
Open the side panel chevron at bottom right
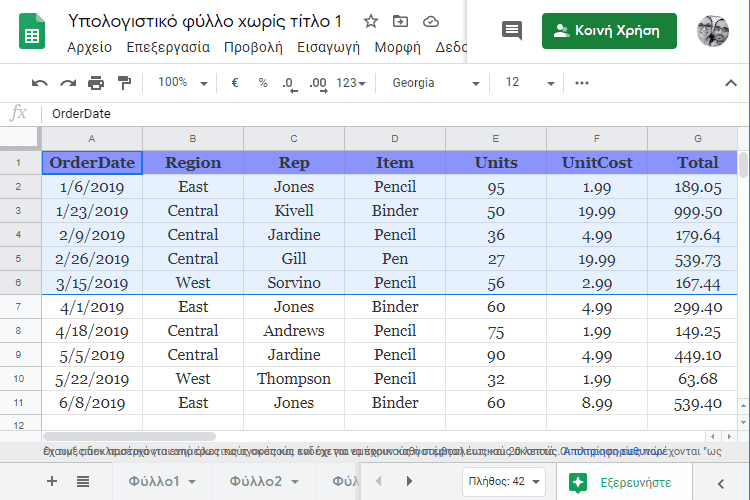[721, 484]
